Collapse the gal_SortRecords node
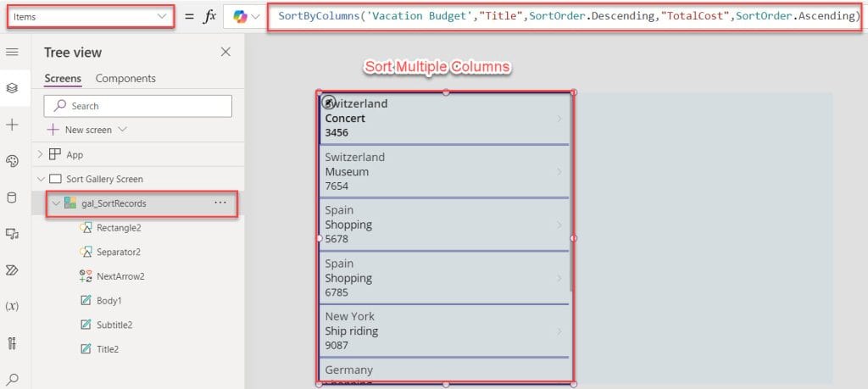Screen dimensions: 868x389 tap(55, 203)
